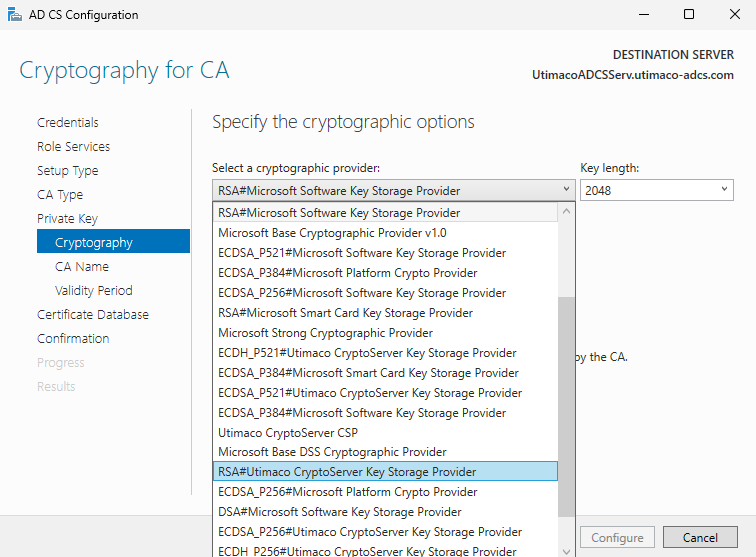This screenshot has height=557, width=756.
Task: Click the Cancel button
Action: [x=700, y=538]
